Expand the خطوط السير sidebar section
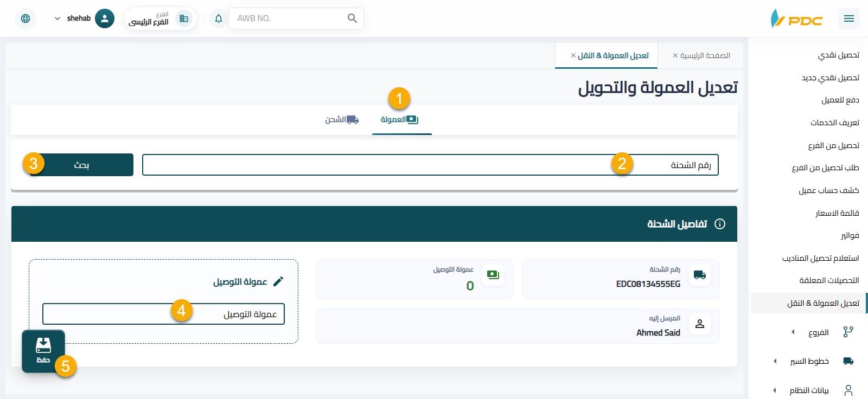The height and width of the screenshot is (399, 868). (x=775, y=361)
